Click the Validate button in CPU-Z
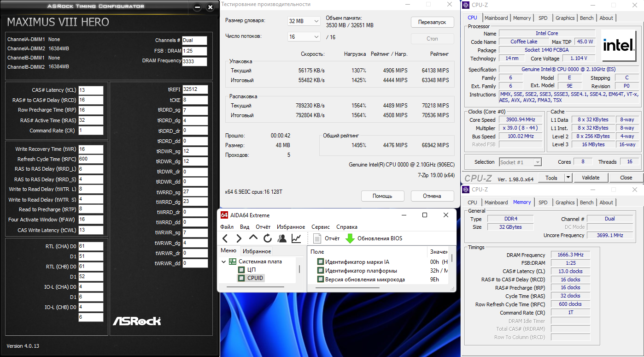This screenshot has height=357, width=644. click(591, 178)
